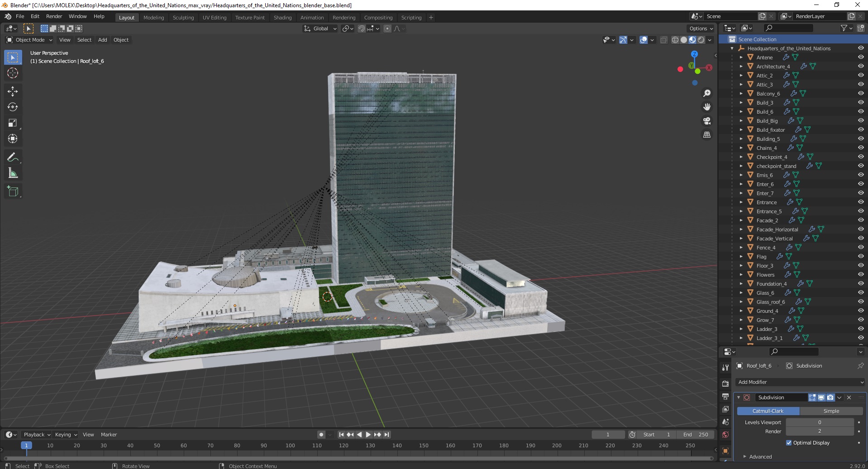Click the Render levels value field
The image size is (868, 469).
coord(820,431)
